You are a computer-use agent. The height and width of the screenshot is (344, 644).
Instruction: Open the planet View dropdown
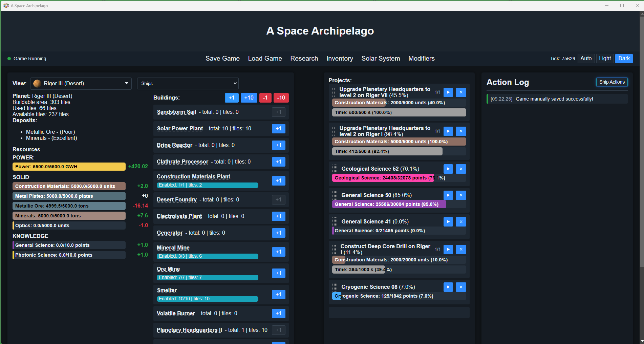pyautogui.click(x=81, y=84)
